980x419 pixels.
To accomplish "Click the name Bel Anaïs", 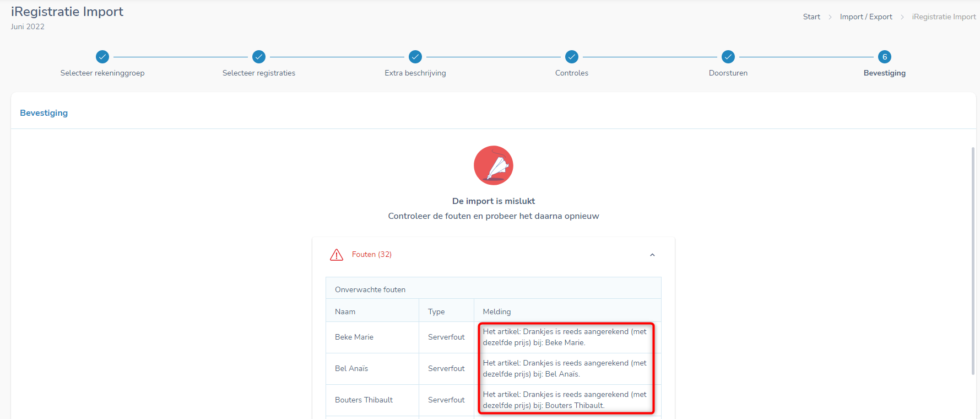I will pyautogui.click(x=351, y=368).
